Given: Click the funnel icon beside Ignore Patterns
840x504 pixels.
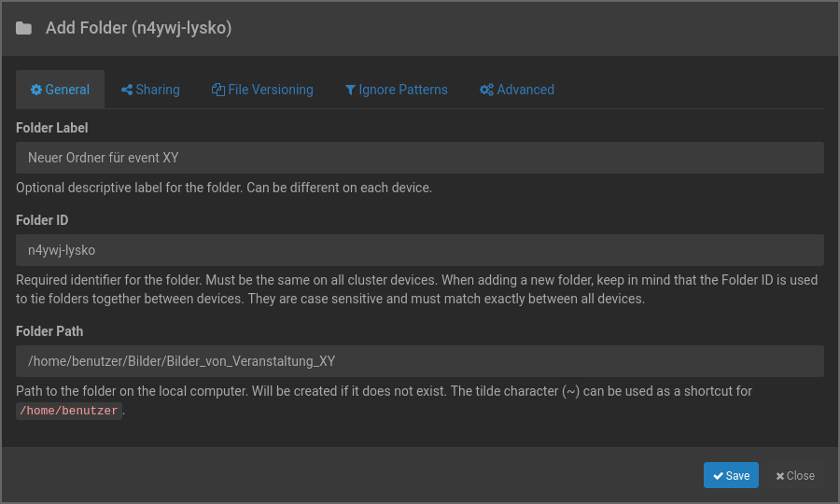Looking at the screenshot, I should coord(350,90).
